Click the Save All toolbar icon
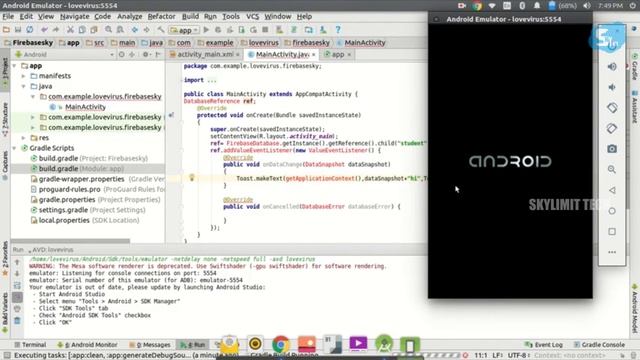This screenshot has width=640, height=360. (x=18, y=29)
